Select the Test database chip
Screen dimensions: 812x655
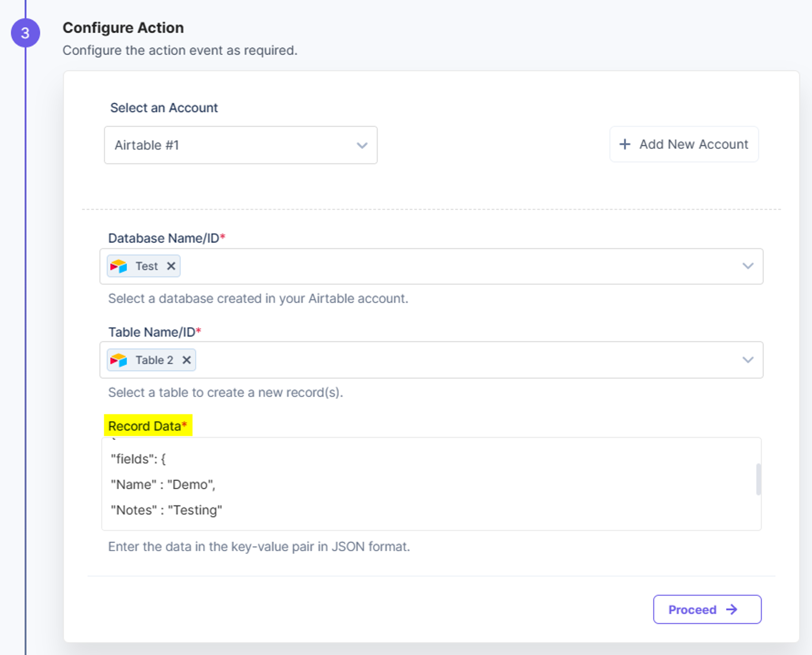coord(143,266)
